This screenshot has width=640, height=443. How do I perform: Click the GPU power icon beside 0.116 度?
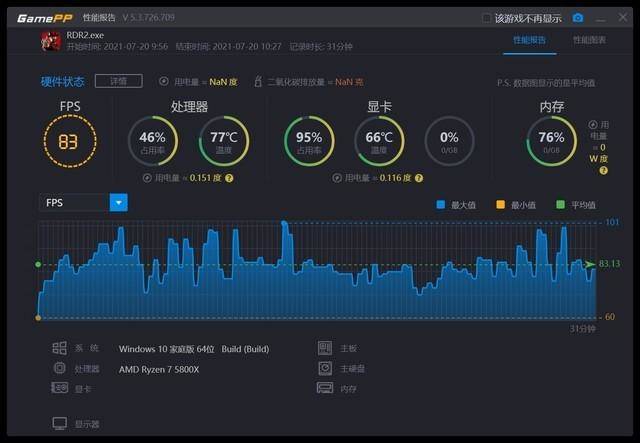[x=337, y=178]
